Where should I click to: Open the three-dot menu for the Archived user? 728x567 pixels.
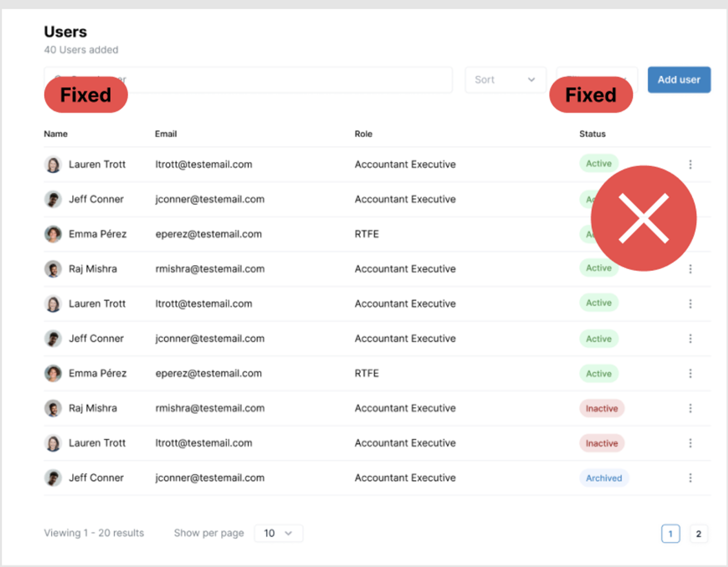click(x=690, y=478)
